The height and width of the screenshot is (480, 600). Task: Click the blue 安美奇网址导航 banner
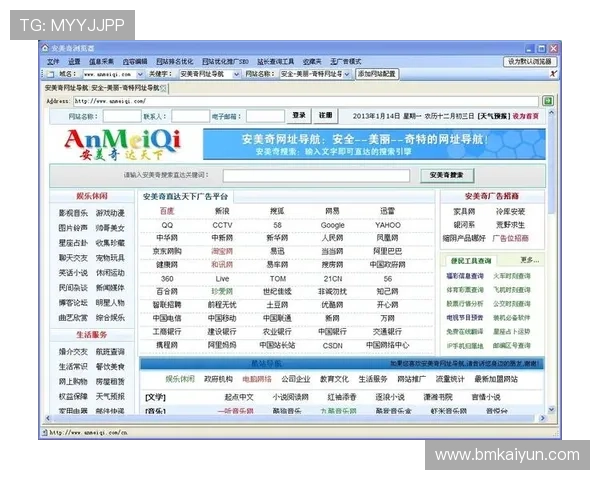[x=374, y=144]
